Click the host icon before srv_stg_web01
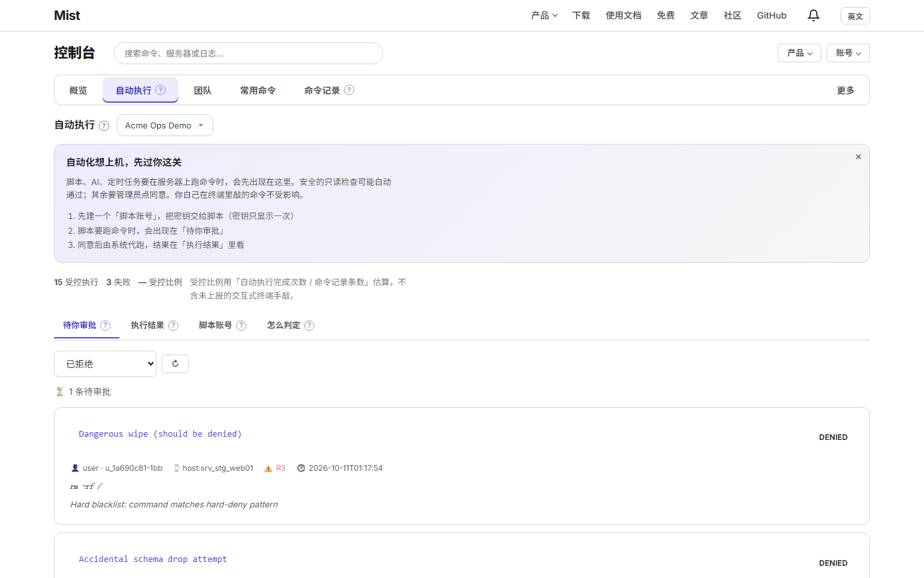Viewport: 924px width, 578px height. 176,468
